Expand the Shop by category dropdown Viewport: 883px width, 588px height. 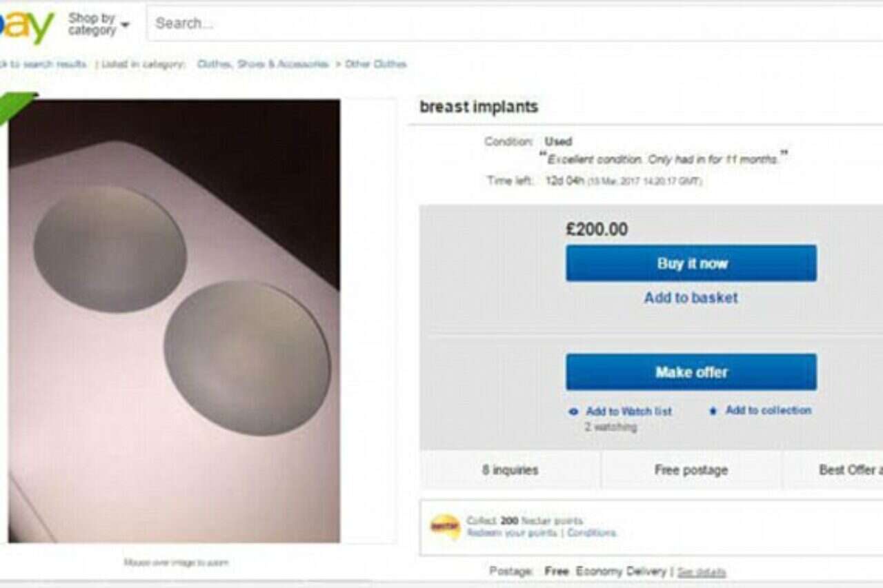(92, 25)
